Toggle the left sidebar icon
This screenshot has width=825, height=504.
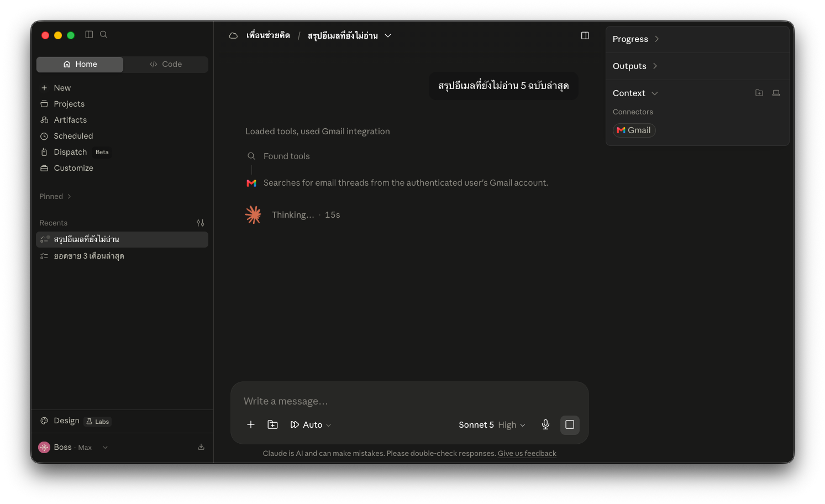pyautogui.click(x=89, y=34)
